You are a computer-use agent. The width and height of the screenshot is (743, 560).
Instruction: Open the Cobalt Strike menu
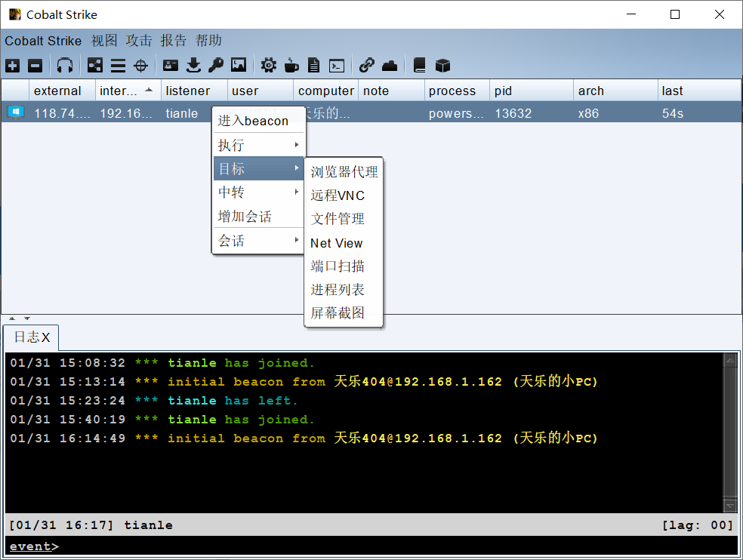43,41
